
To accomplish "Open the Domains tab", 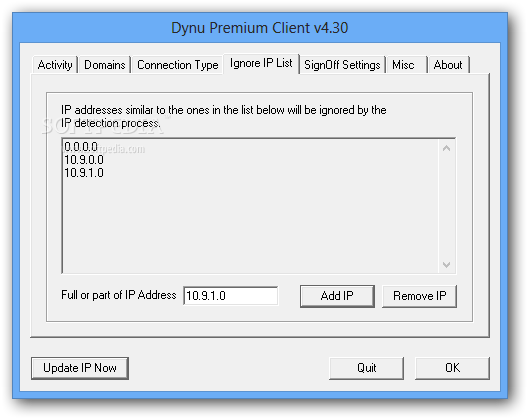I will coord(105,65).
